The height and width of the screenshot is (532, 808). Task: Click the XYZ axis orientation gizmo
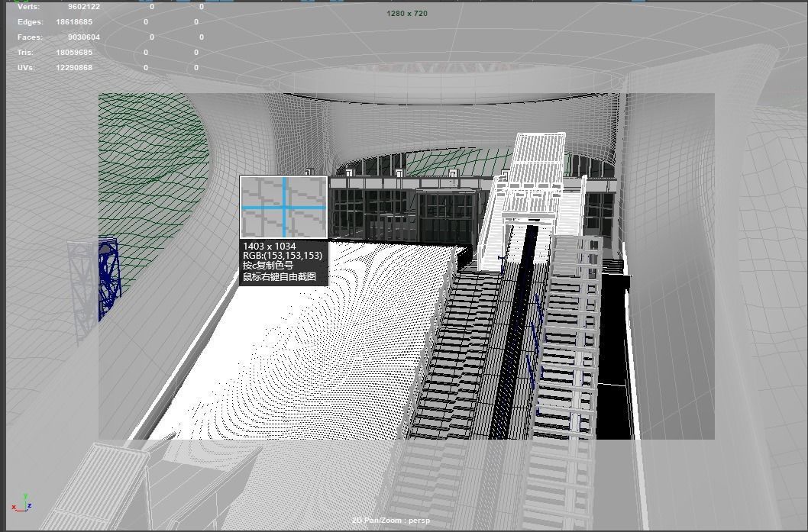point(22,503)
